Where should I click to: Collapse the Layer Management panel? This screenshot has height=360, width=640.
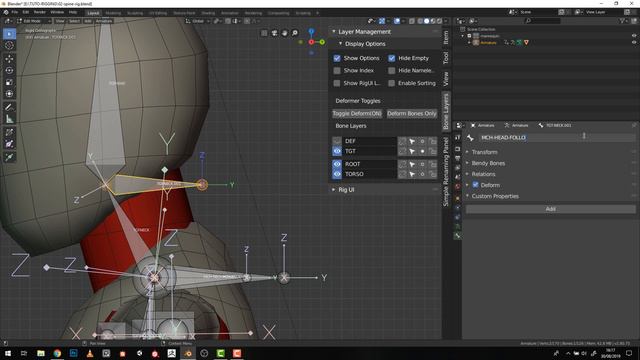(333, 31)
